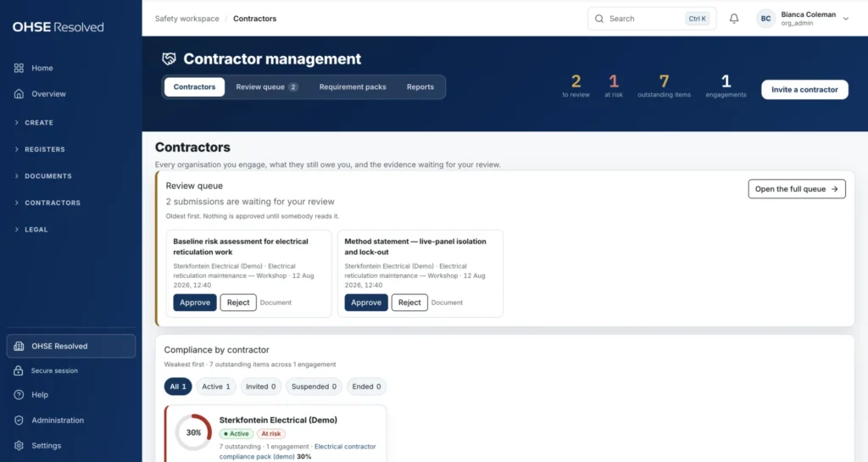Click the At risk badge
The image size is (868, 462).
271,434
